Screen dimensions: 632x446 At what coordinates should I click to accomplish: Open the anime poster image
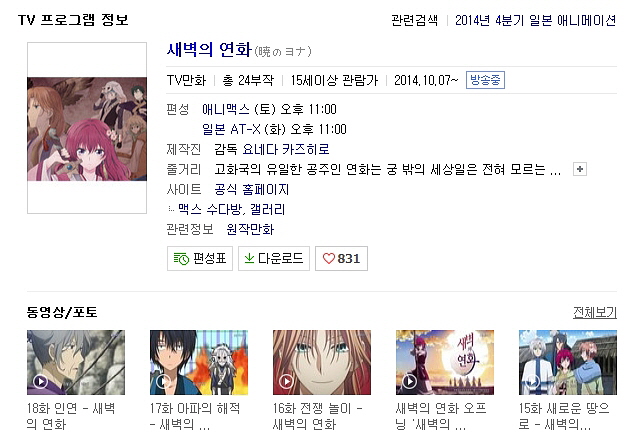(x=87, y=128)
